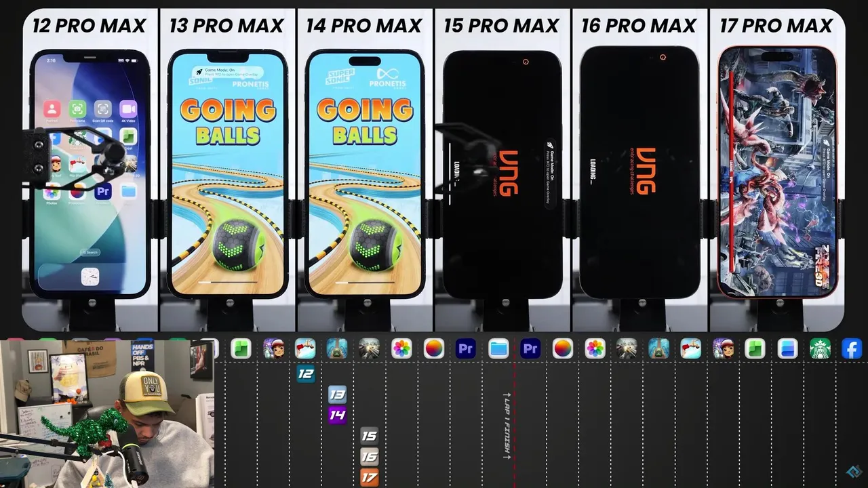The height and width of the screenshot is (488, 868).
Task: Tap Loading text on 16 Pro Max
Action: [593, 172]
